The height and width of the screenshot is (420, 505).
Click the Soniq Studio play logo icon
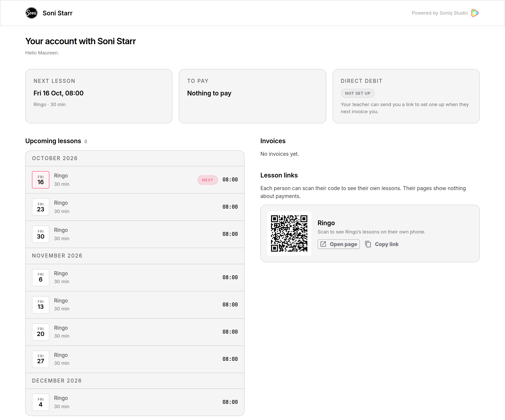click(x=475, y=13)
